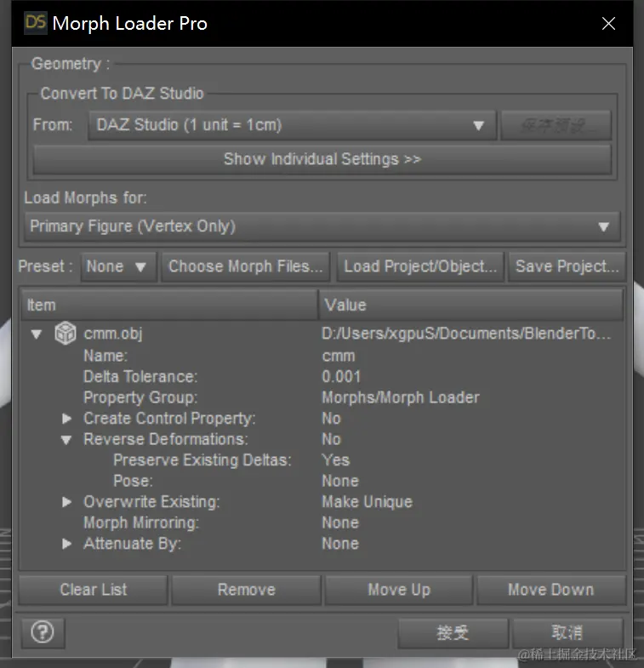
Task: Select the Preserve Existing Deltas label
Action: (202, 460)
